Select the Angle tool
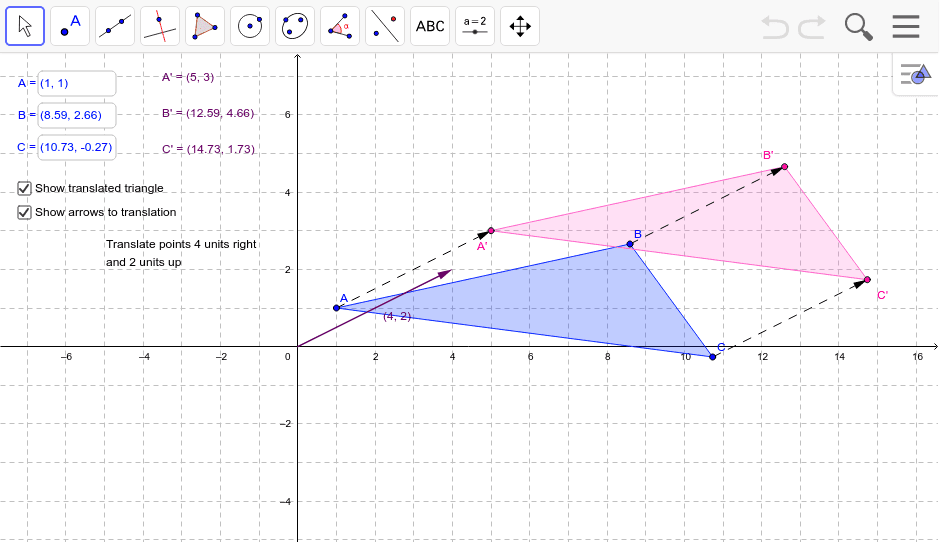940x544 pixels. coord(340,26)
